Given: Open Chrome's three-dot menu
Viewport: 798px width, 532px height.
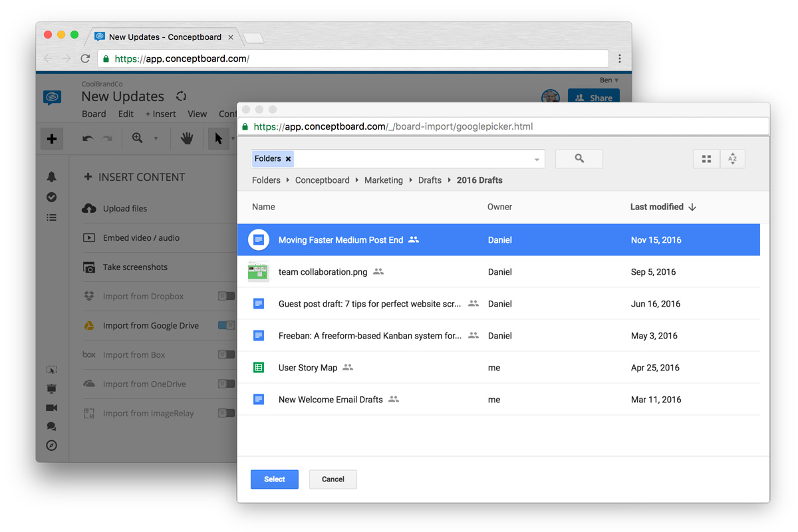Looking at the screenshot, I should 620,59.
